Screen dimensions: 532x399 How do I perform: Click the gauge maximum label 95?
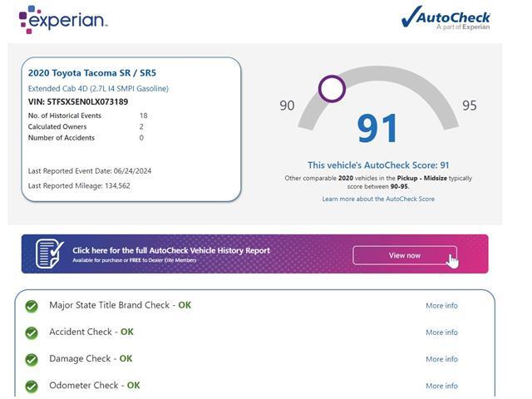pyautogui.click(x=470, y=106)
